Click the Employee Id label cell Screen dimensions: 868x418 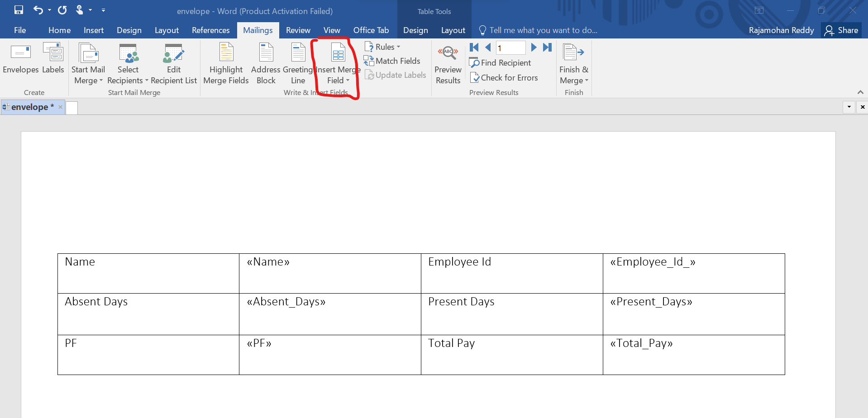coord(512,273)
